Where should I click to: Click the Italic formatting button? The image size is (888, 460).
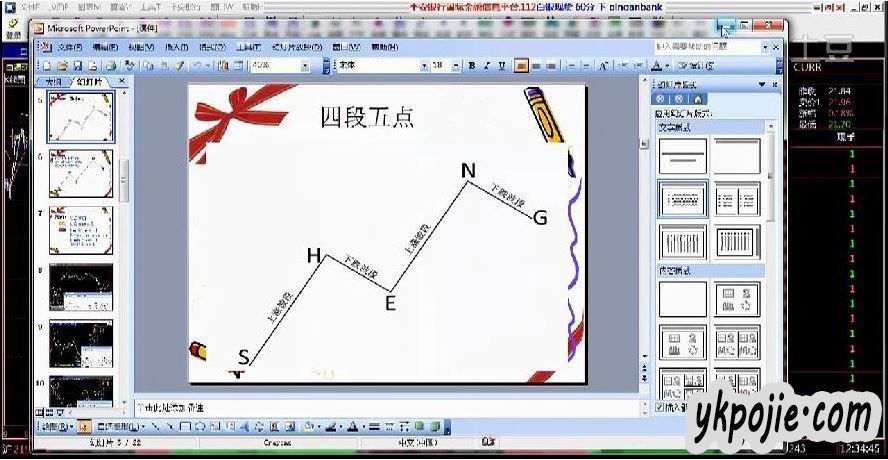tap(485, 66)
